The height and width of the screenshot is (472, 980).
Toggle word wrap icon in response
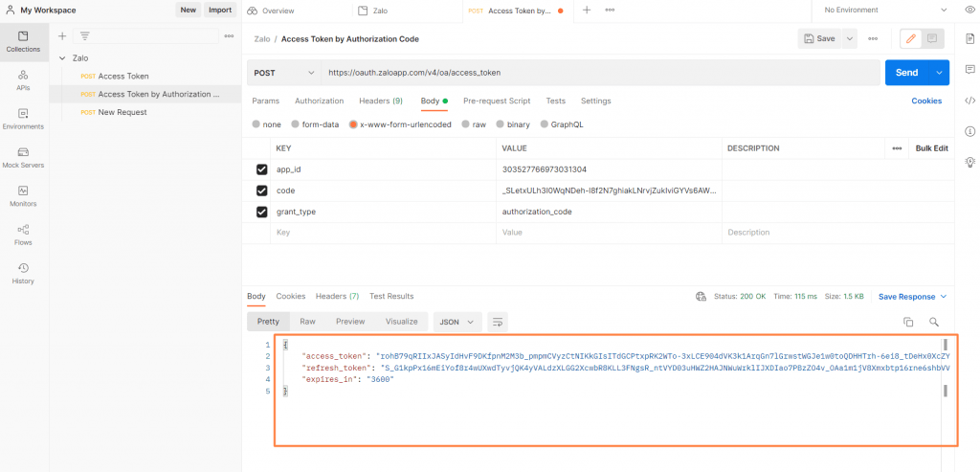(498, 322)
